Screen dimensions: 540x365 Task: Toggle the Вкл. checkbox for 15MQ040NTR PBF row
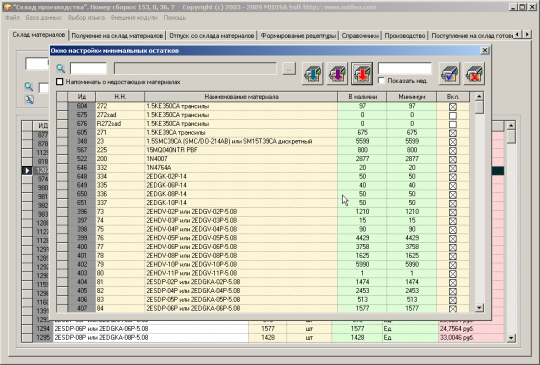[453, 150]
